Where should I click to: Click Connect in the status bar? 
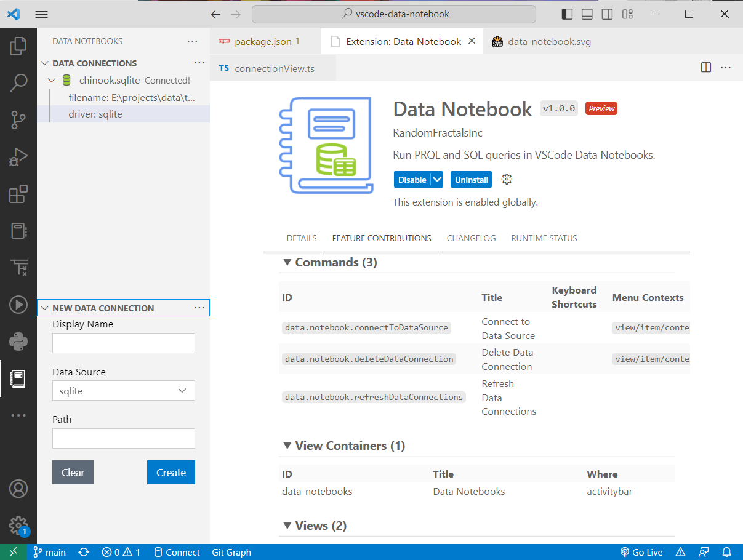177,552
